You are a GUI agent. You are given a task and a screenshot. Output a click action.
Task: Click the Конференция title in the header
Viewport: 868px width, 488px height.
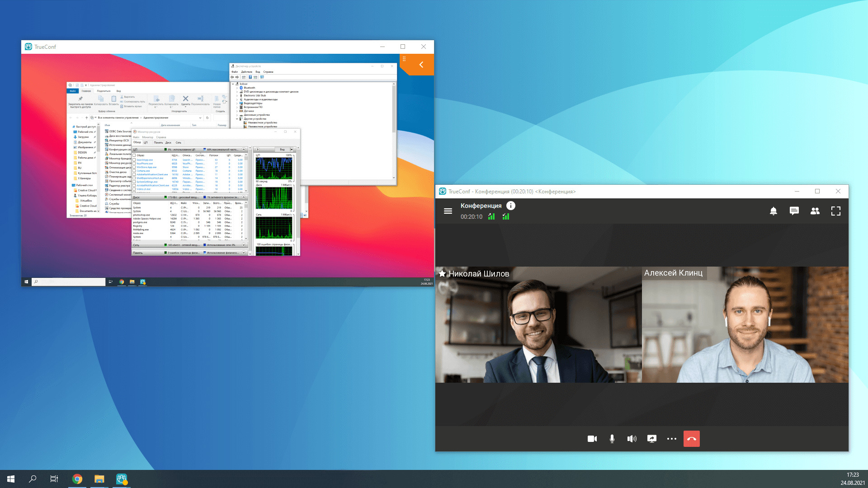[x=481, y=206]
